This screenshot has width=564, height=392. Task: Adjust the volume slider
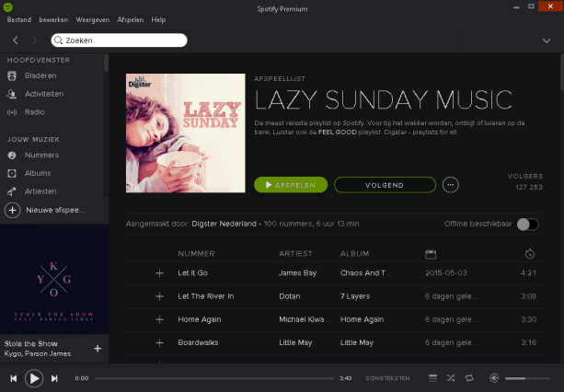(527, 378)
